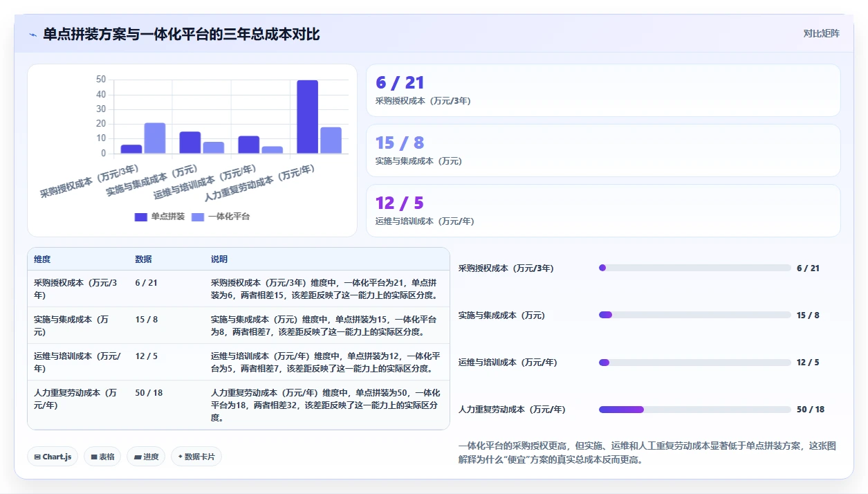Click the lightning icon beside the title
The height and width of the screenshot is (494, 868).
pyautogui.click(x=33, y=34)
